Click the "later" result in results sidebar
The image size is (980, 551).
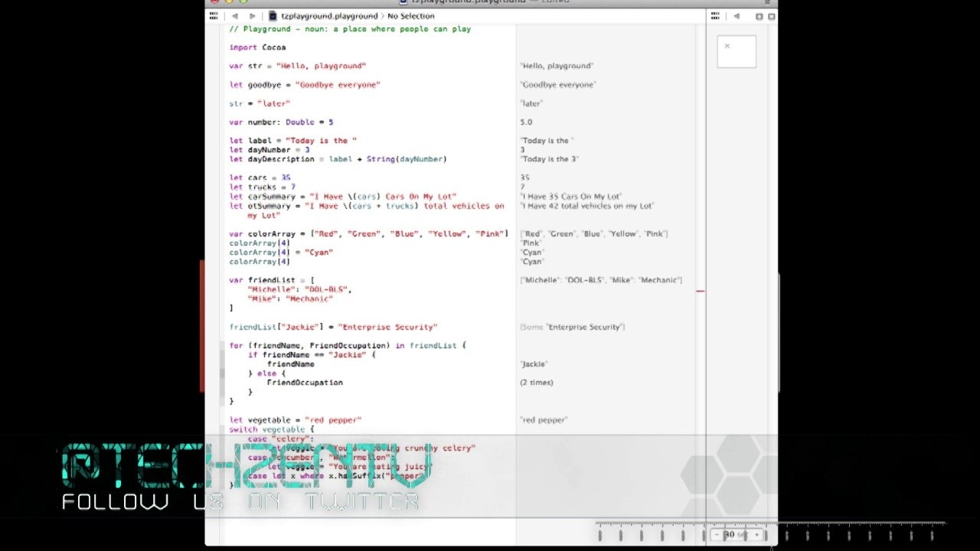point(531,103)
